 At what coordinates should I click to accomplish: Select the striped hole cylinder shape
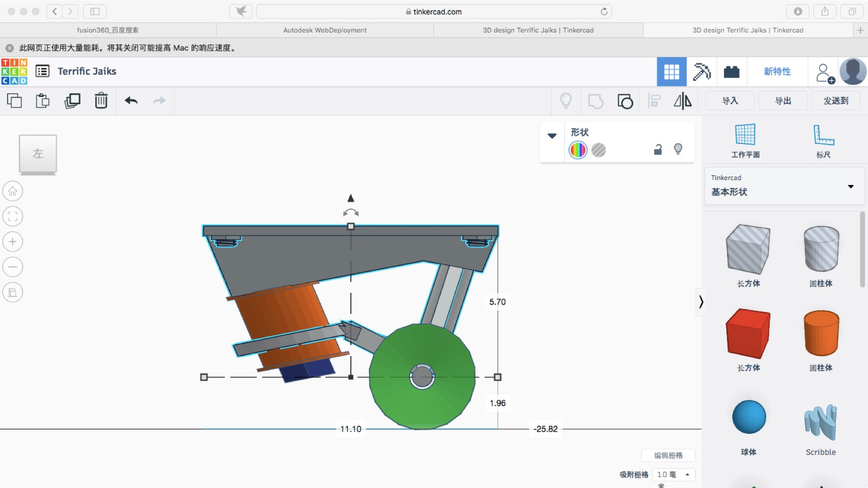(x=821, y=249)
